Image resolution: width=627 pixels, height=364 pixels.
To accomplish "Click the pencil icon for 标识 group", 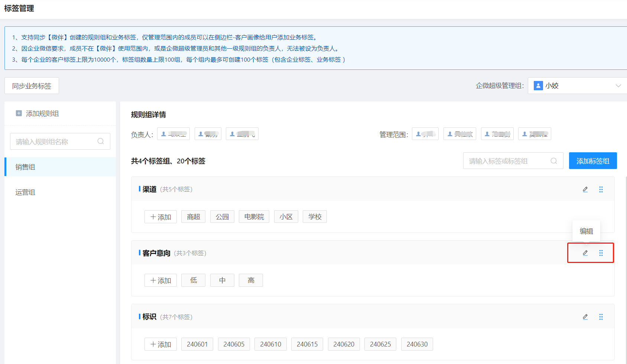I will [585, 317].
